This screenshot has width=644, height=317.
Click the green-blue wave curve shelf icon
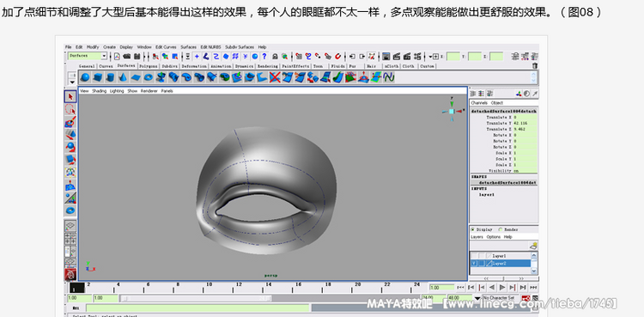(x=389, y=76)
